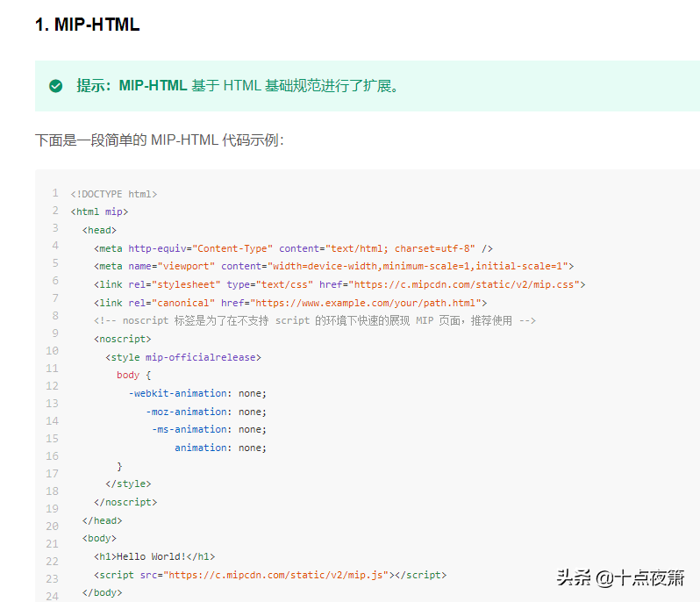Click the closing '</head>' tag
The width and height of the screenshot is (700, 602).
103,520
